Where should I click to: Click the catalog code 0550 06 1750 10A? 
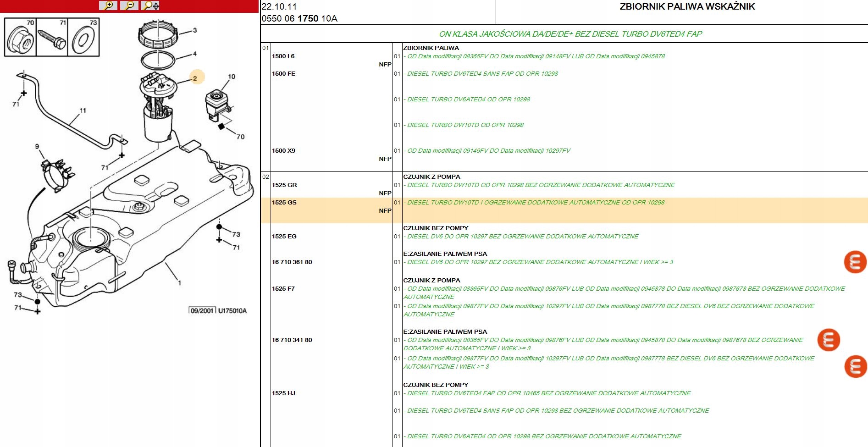click(x=299, y=19)
